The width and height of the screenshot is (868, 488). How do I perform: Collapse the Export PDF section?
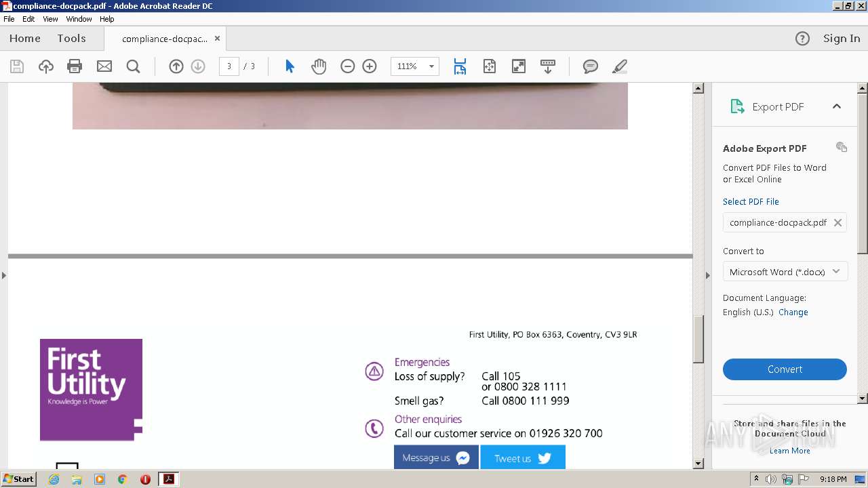click(837, 106)
